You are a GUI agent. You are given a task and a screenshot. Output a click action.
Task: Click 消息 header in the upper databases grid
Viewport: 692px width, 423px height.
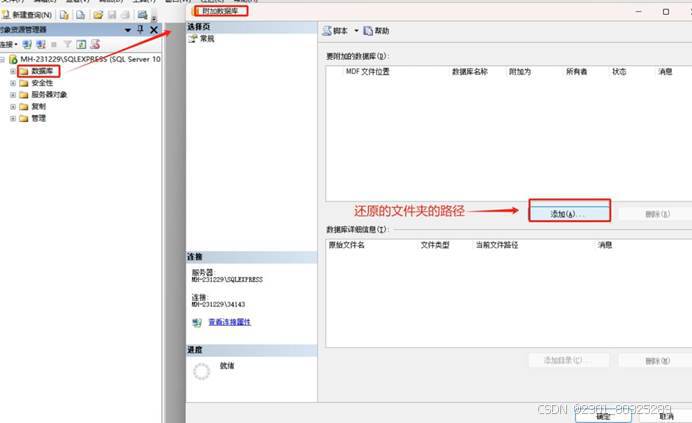665,72
